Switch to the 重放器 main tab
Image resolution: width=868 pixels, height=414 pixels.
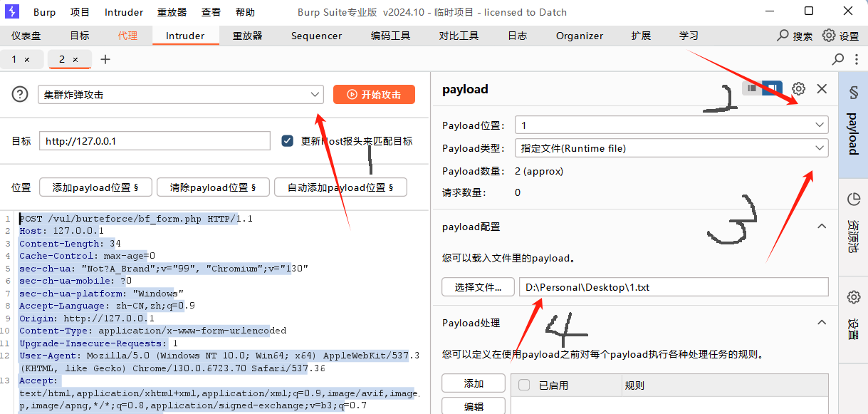click(248, 36)
